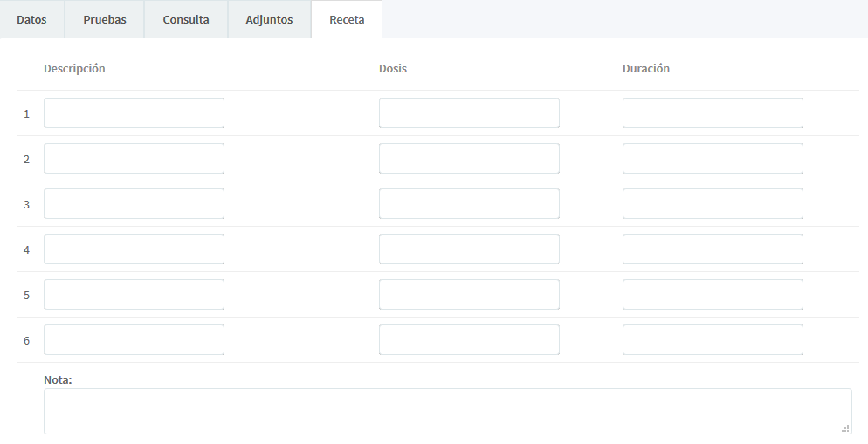Focus the Dosis field in row 1

pos(469,113)
